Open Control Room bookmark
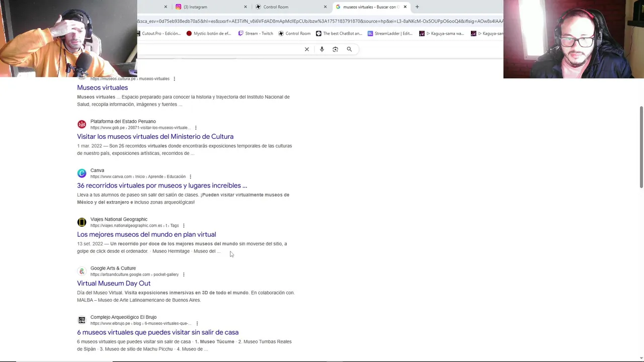 [294, 34]
